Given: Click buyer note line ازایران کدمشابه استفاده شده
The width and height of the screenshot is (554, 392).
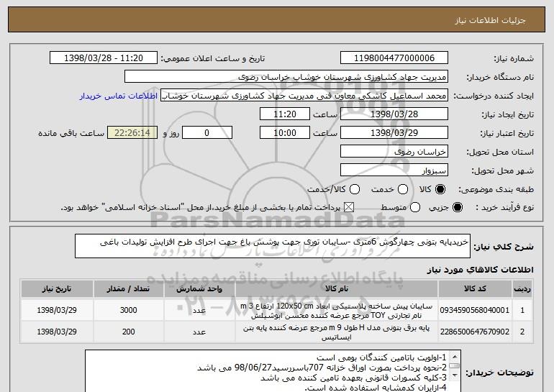Looking at the screenshot, I should tap(376, 388).
